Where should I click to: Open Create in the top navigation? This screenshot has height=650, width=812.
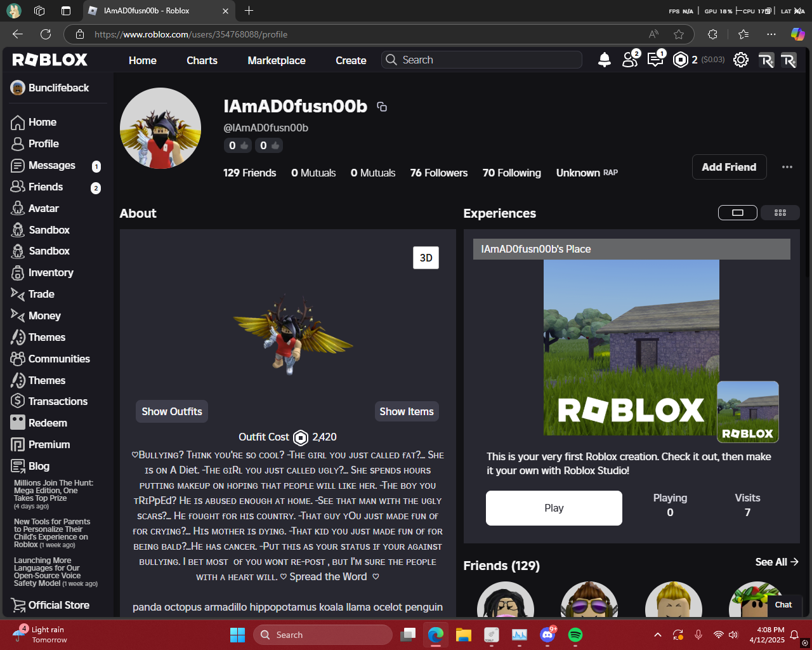pyautogui.click(x=351, y=60)
